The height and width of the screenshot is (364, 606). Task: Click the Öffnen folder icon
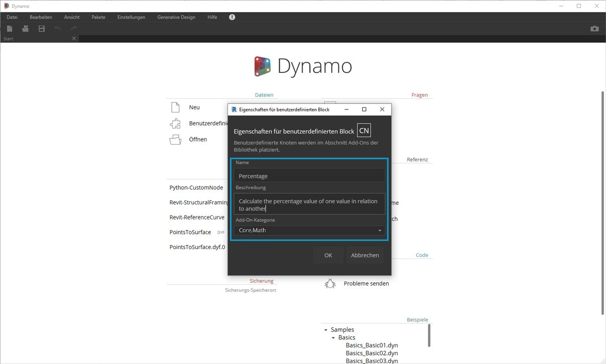point(175,140)
